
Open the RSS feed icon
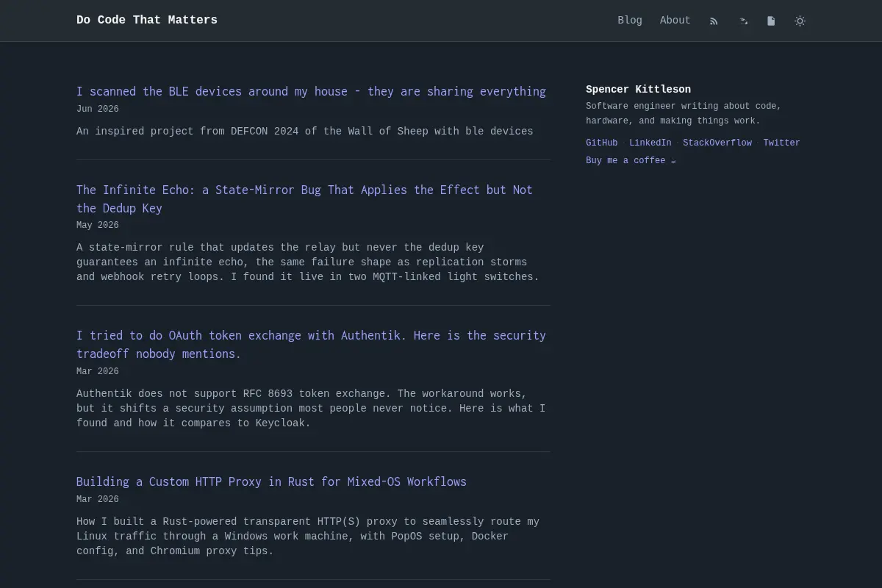[x=714, y=21]
